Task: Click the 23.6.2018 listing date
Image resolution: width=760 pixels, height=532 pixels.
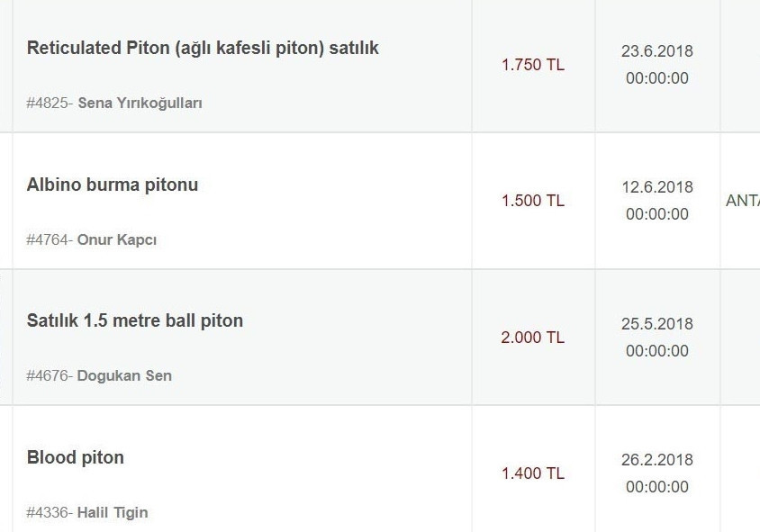Action: point(657,51)
